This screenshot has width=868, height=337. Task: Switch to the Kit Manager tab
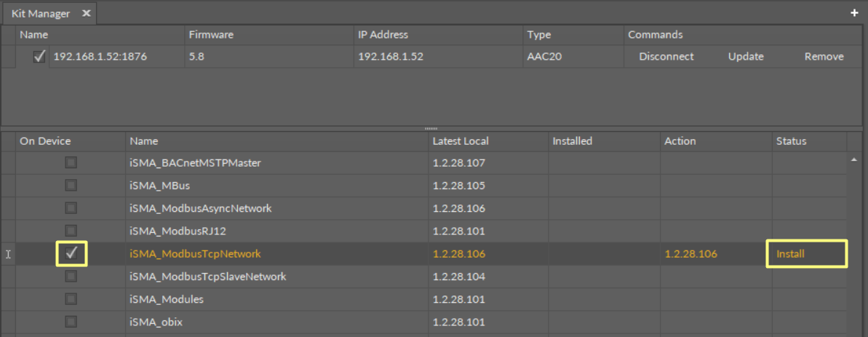point(39,13)
